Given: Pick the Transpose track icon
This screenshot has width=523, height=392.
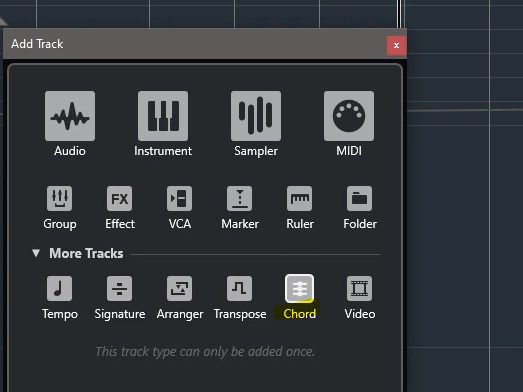Looking at the screenshot, I should point(239,289).
